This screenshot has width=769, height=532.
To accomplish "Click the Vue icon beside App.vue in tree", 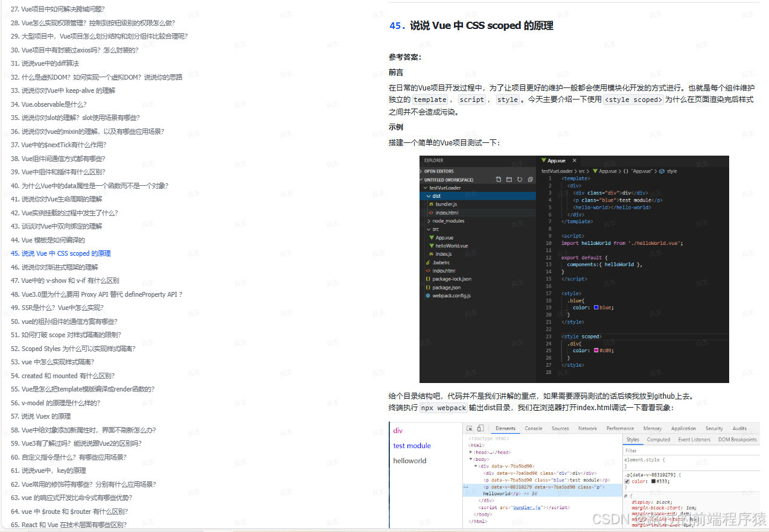I will 432,238.
